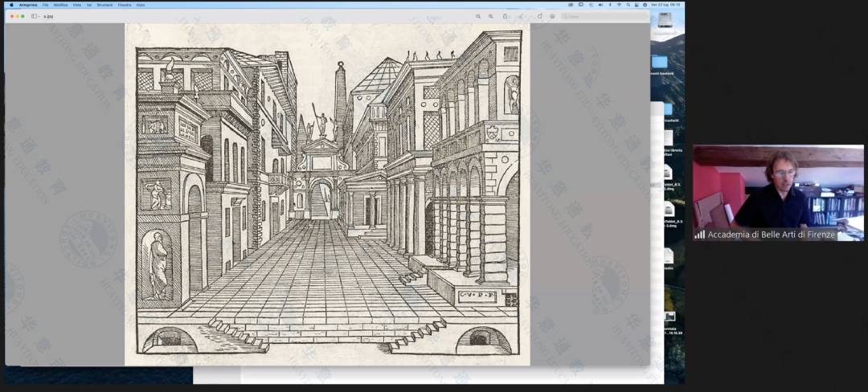
Task: Select the second blue folder on desktop
Action: pyautogui.click(x=668, y=108)
